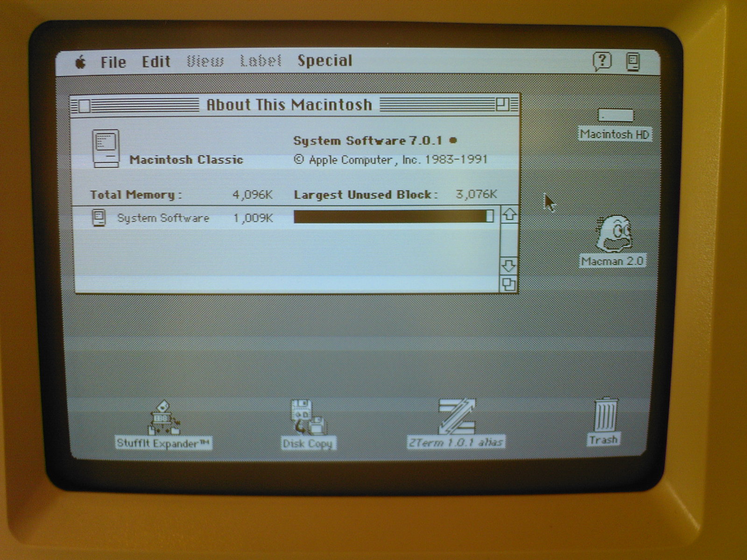Click the resize box of the About window
Image resolution: width=747 pixels, height=560 pixels.
[508, 284]
